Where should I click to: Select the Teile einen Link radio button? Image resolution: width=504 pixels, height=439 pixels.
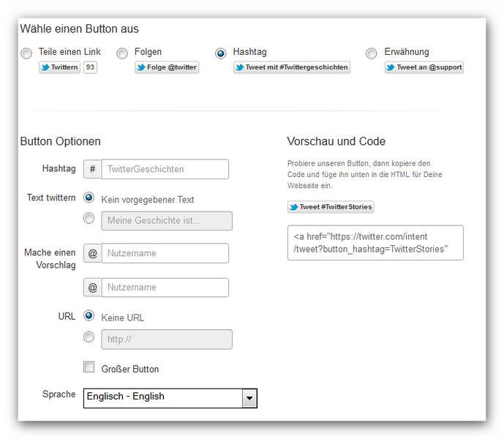click(x=26, y=53)
